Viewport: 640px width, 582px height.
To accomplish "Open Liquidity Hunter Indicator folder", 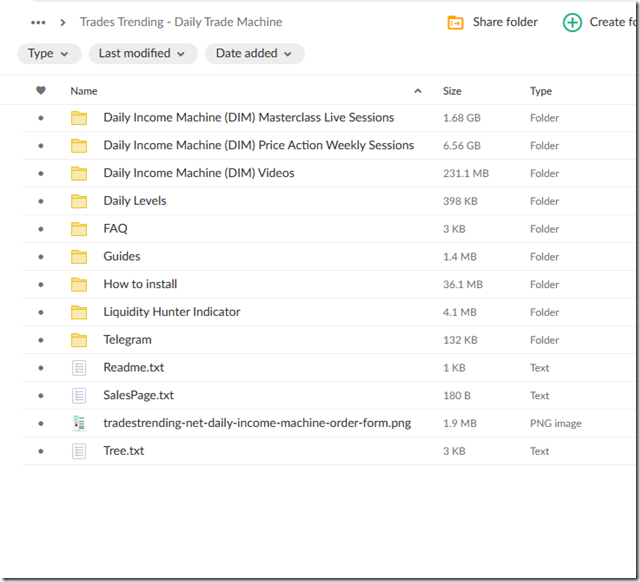I will point(171,312).
